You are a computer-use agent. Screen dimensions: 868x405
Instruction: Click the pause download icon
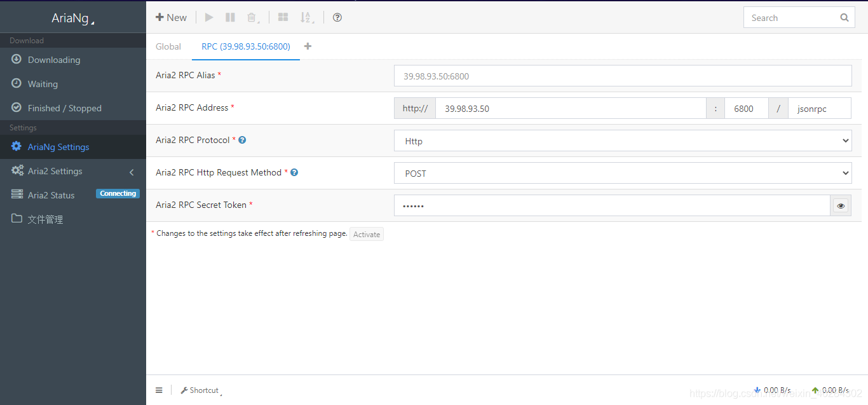pos(230,18)
